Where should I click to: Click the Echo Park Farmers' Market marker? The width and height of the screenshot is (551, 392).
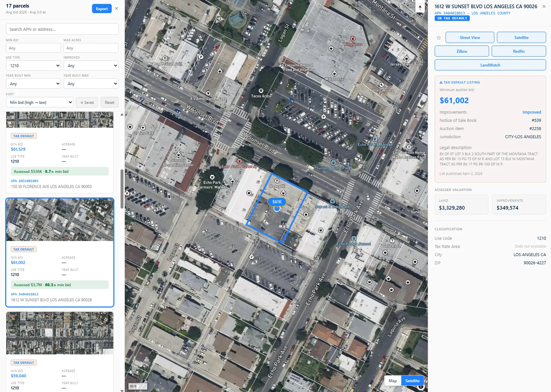pyautogui.click(x=212, y=177)
